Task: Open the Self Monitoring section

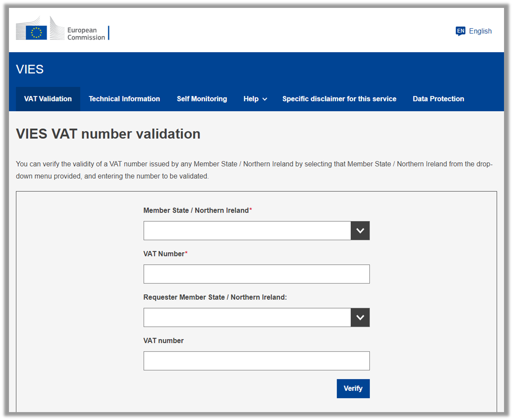Action: coord(202,99)
